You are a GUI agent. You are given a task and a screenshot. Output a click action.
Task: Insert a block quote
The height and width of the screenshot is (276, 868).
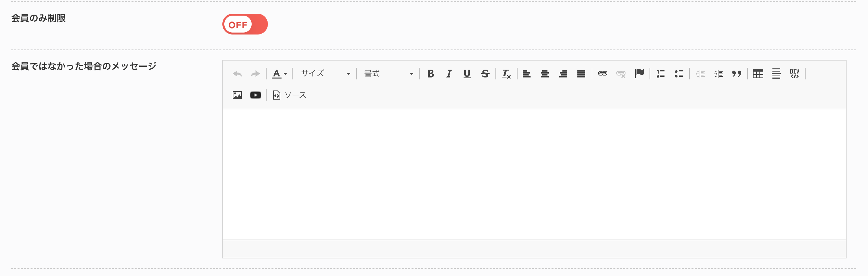[737, 74]
